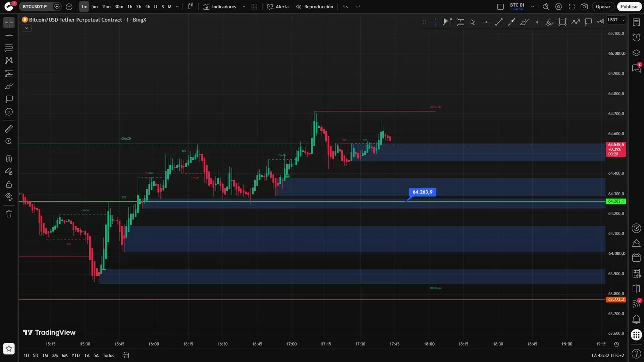Open the object tree layers icon on right sidebar
This screenshot has height=362, width=644.
(x=636, y=53)
